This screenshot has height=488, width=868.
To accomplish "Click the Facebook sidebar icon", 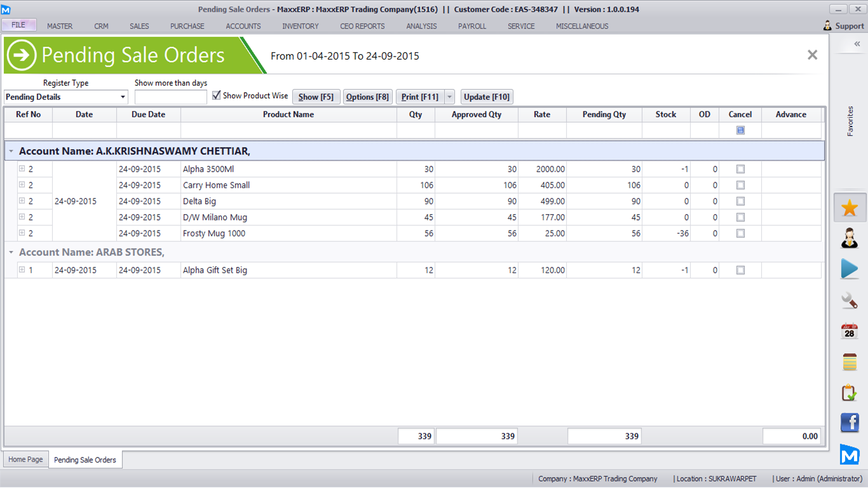I will coord(850,423).
